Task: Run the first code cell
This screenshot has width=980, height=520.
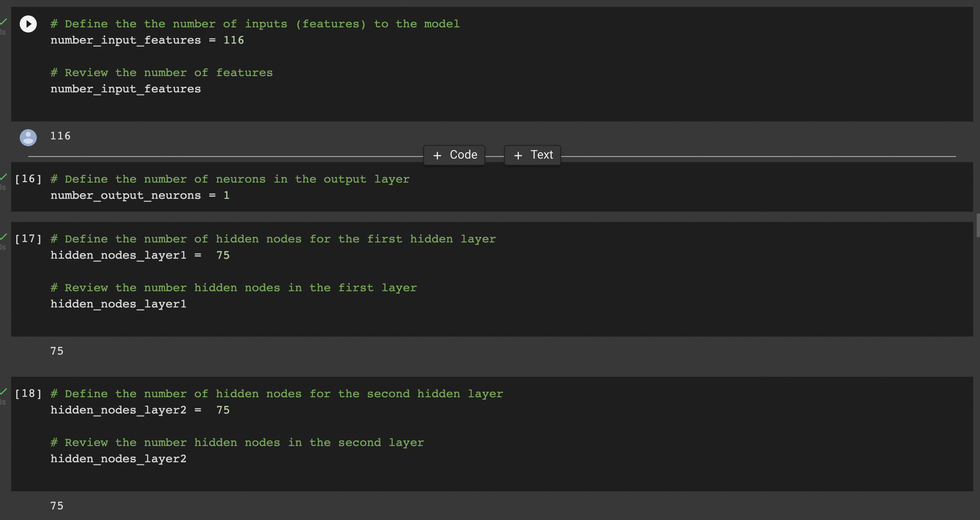Action: click(28, 24)
